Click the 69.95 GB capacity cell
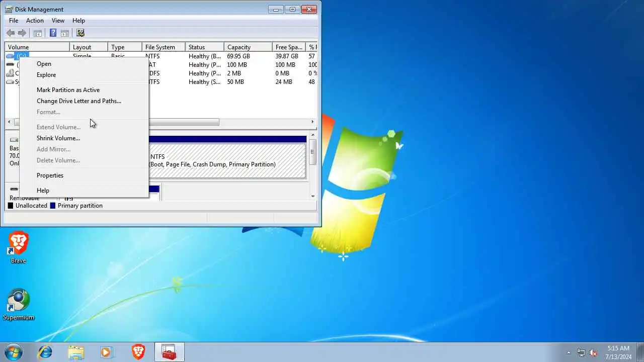The height and width of the screenshot is (362, 644). pyautogui.click(x=238, y=56)
